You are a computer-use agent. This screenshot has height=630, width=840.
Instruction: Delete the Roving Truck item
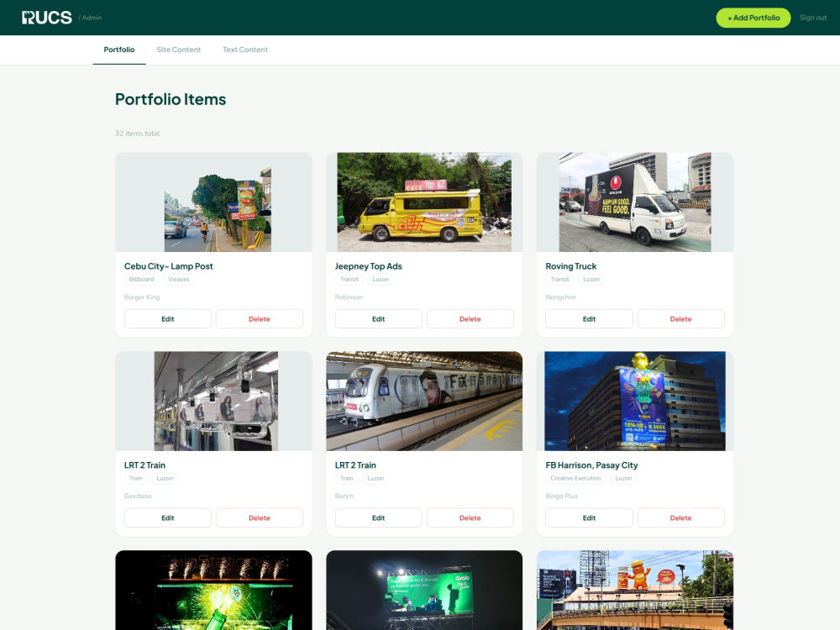tap(681, 318)
